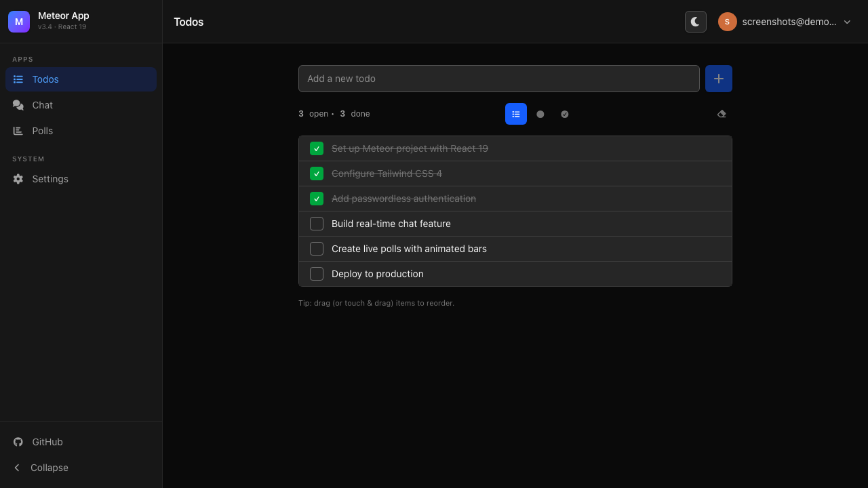Click the Meteor App logo icon

pos(18,21)
